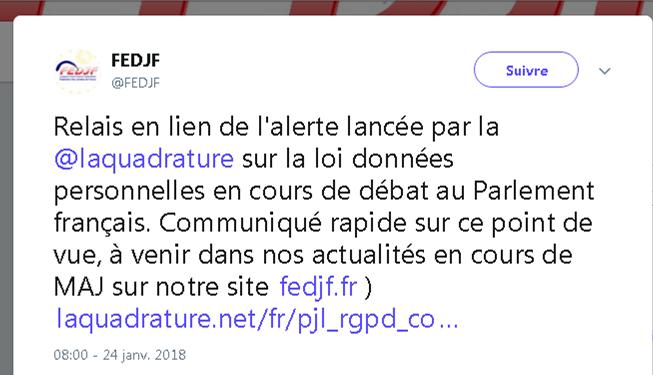Click the 08:00 - 24 janv. 2018 timestamp
Image resolution: width=653 pixels, height=375 pixels.
[120, 355]
